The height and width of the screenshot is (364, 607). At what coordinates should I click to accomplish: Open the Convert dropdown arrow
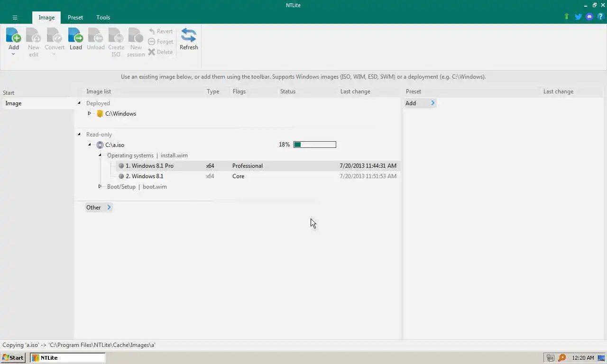point(54,54)
